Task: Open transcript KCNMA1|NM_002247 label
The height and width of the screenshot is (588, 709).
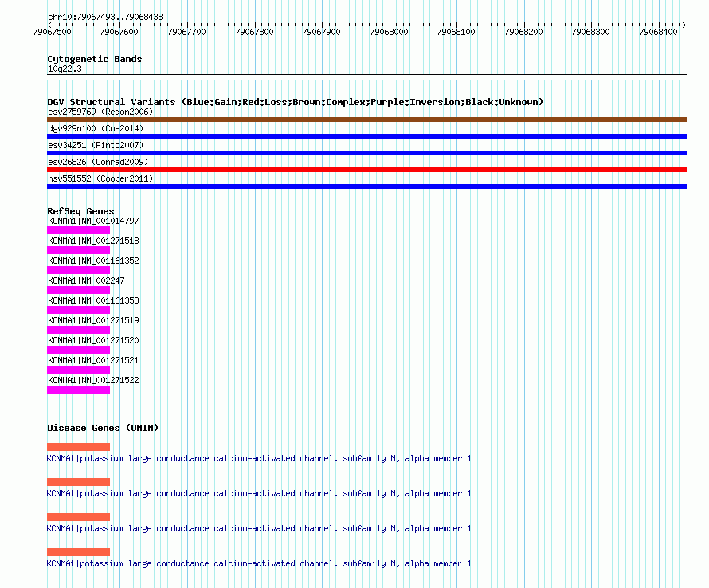Action: (86, 281)
